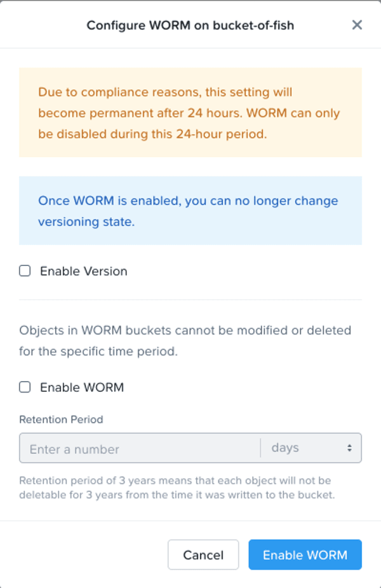Confirm with the blue Enable WORM button
381x588 pixels.
pyautogui.click(x=305, y=554)
